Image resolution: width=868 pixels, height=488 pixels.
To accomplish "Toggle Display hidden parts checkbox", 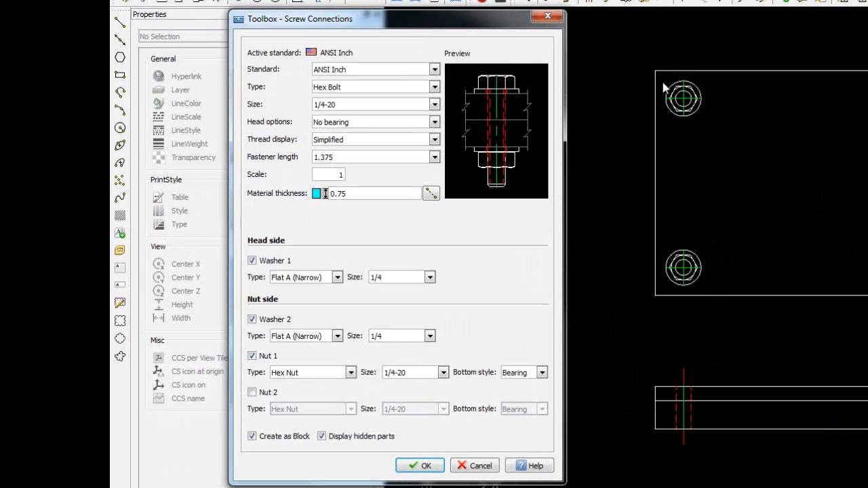I will tap(321, 436).
